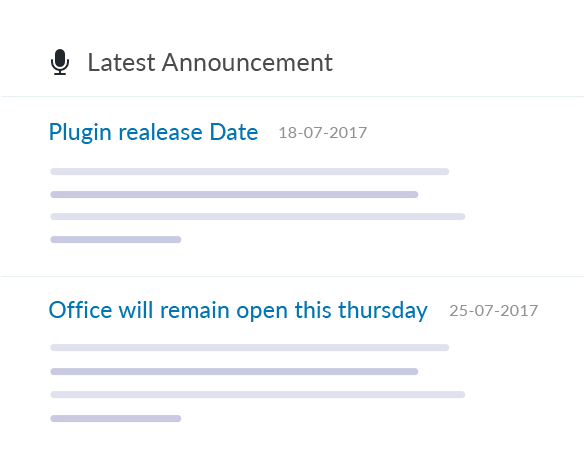Click longest third placeholder line under Office announcement

[258, 394]
